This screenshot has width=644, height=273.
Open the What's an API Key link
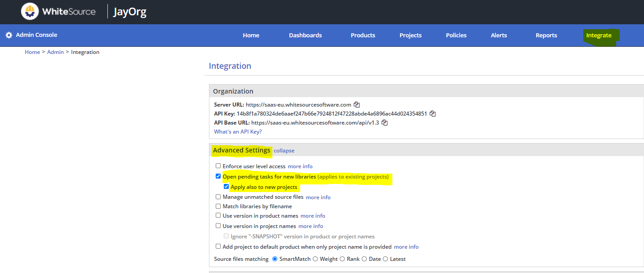pyautogui.click(x=238, y=131)
